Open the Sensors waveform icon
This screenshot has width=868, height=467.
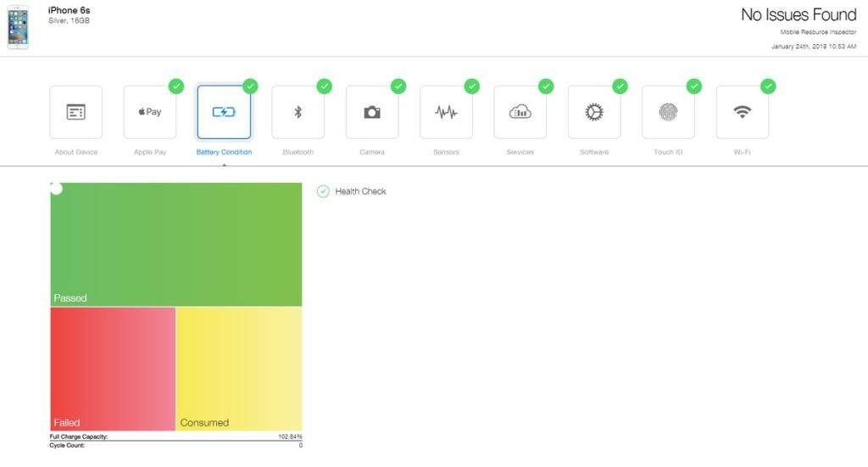tap(446, 113)
